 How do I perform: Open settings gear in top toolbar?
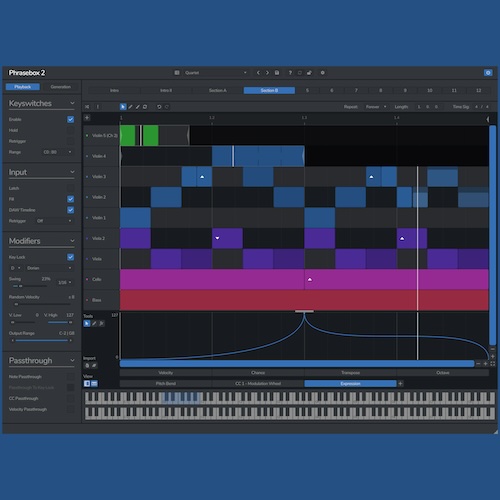(x=322, y=73)
